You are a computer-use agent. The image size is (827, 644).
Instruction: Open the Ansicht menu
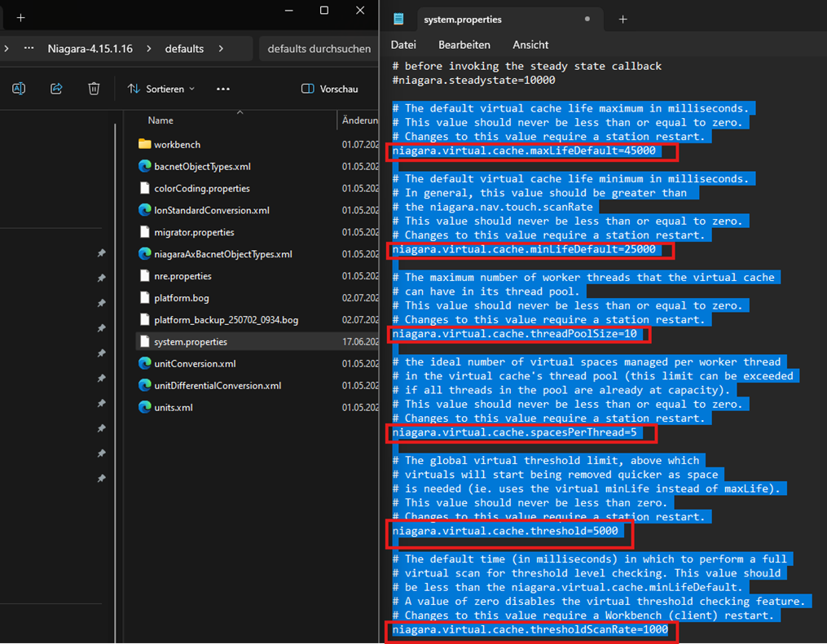click(x=530, y=45)
